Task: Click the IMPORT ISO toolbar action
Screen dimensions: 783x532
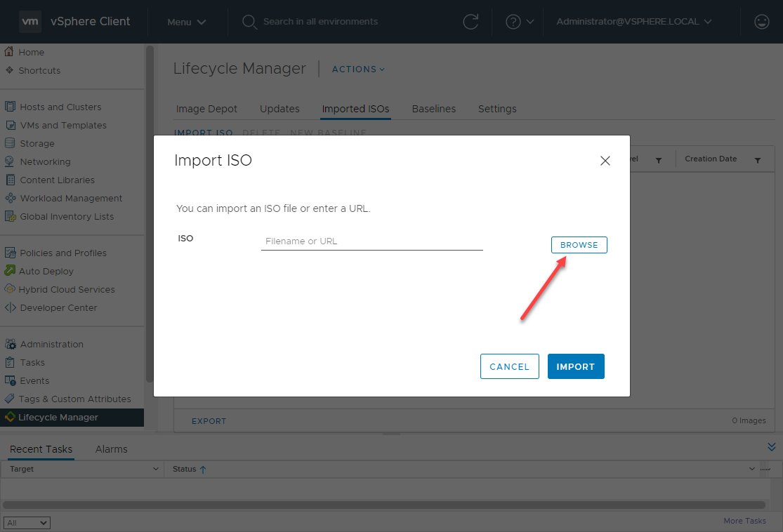Action: coord(203,132)
